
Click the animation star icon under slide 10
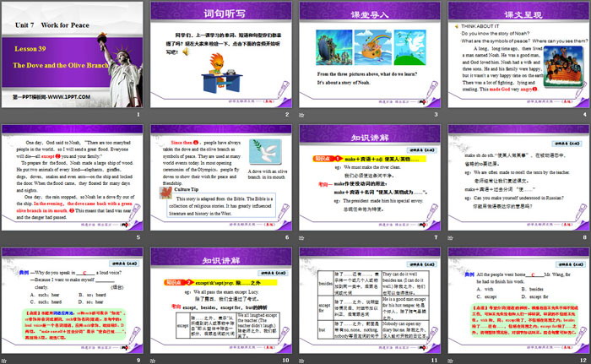coord(153,361)
